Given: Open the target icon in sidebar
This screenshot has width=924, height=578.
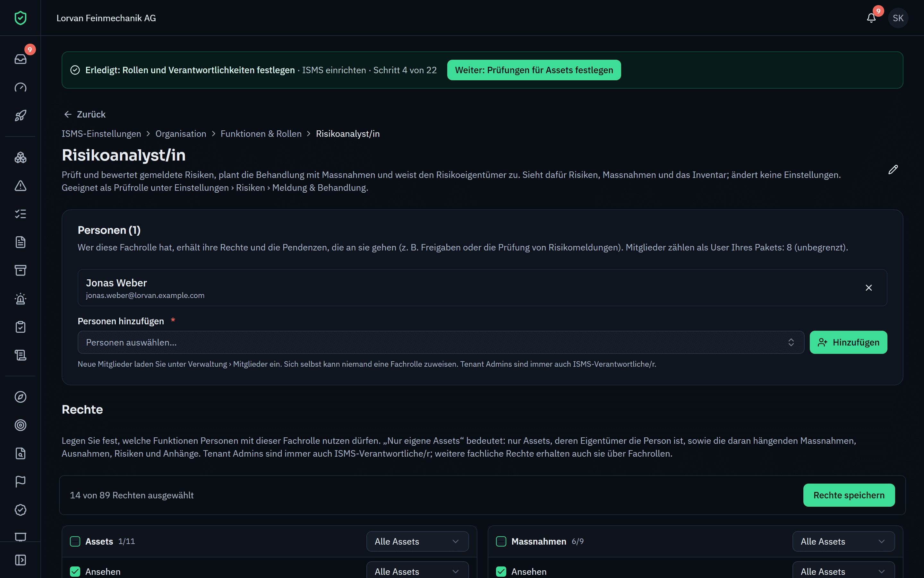Looking at the screenshot, I should pos(20,425).
